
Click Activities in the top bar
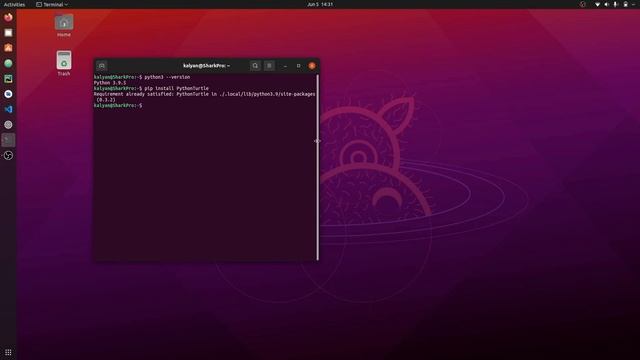(14, 4)
